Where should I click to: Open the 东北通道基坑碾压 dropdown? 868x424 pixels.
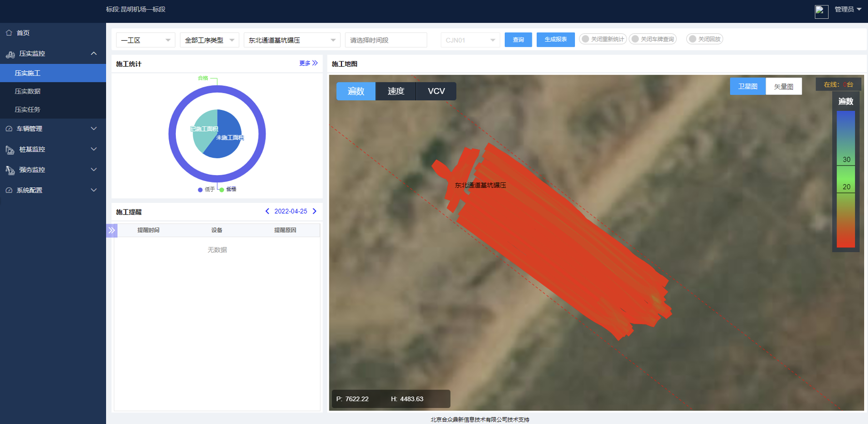click(292, 40)
